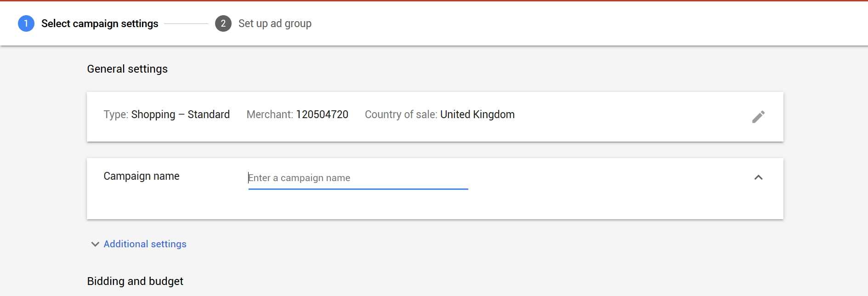Switch to Set up ad group step

click(275, 23)
